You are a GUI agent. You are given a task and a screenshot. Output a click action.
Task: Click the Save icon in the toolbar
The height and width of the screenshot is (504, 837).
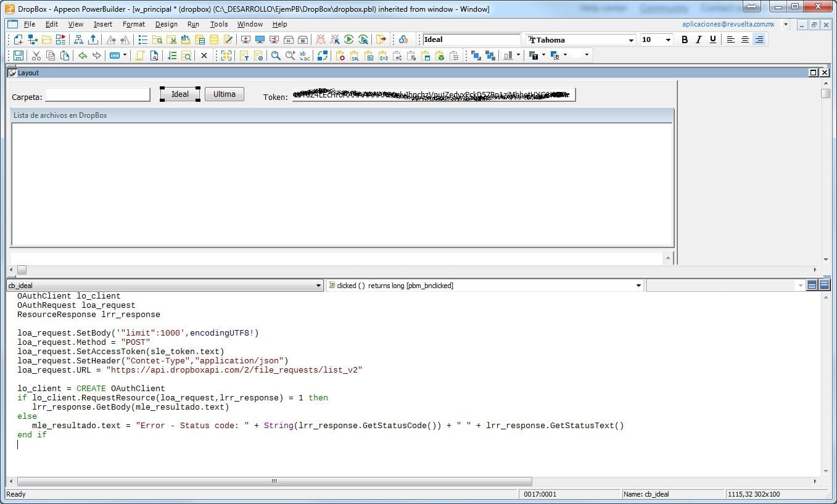click(x=19, y=56)
